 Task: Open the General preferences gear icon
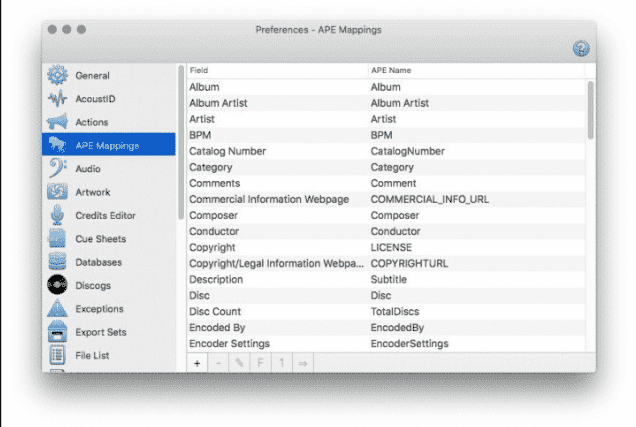click(x=57, y=75)
